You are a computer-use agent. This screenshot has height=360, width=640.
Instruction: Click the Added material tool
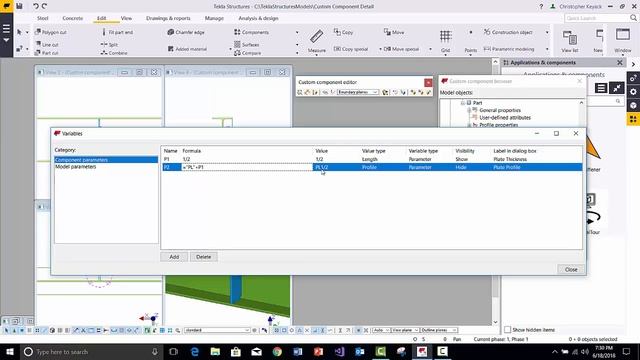click(x=187, y=49)
